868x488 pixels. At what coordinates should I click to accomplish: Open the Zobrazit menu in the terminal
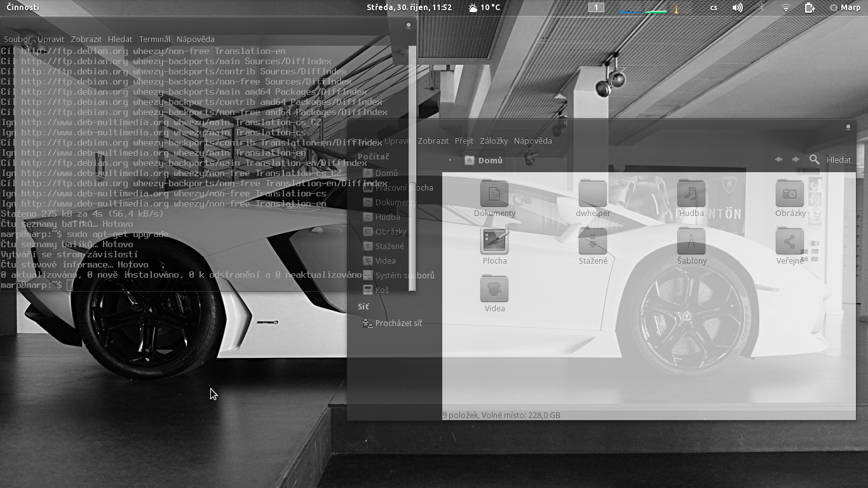(86, 39)
